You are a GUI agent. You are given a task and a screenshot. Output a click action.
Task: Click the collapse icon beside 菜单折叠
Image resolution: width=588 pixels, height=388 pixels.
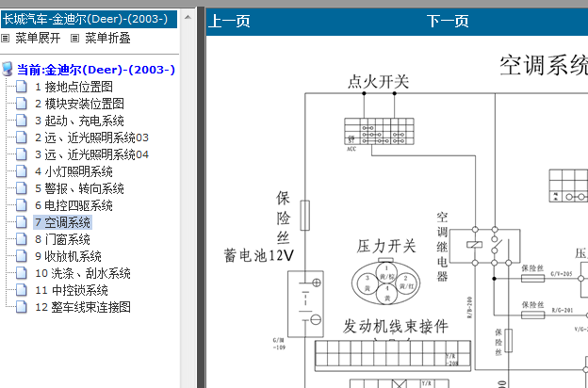[75, 39]
